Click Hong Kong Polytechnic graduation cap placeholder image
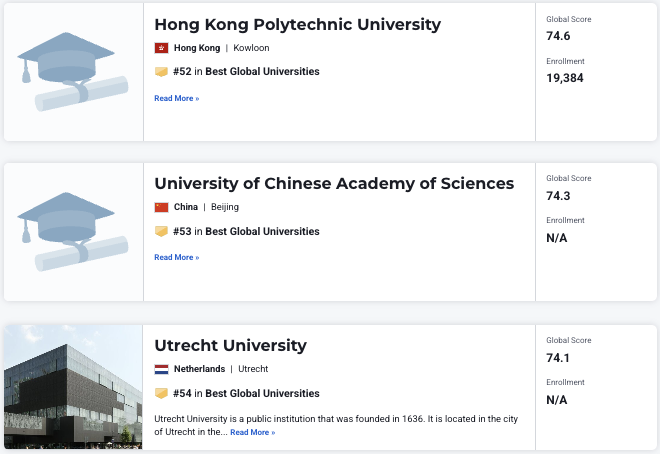Image resolution: width=660 pixels, height=454 pixels. click(x=73, y=72)
